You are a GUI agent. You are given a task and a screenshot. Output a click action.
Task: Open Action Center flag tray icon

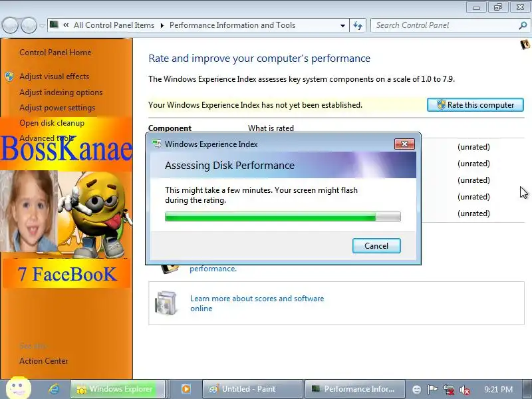pyautogui.click(x=432, y=390)
